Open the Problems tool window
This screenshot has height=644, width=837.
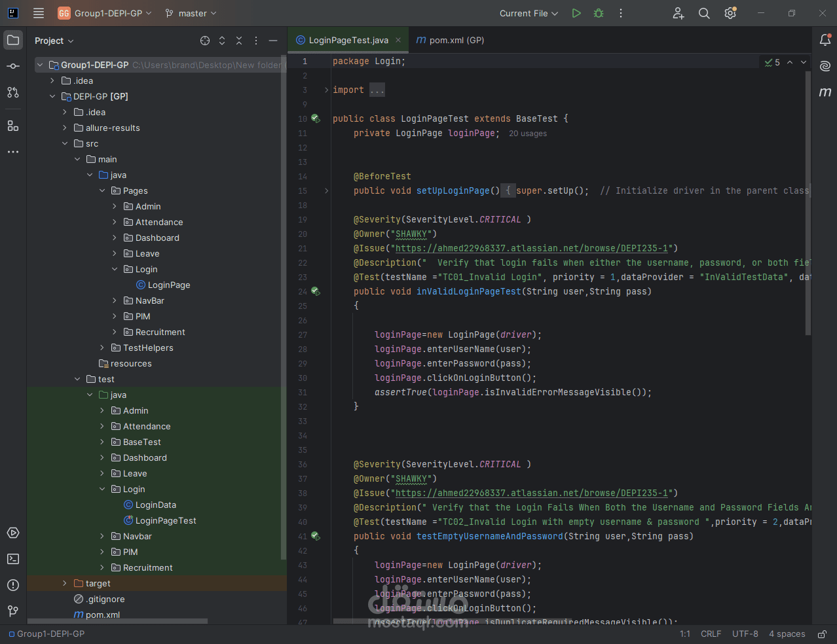pos(13,585)
